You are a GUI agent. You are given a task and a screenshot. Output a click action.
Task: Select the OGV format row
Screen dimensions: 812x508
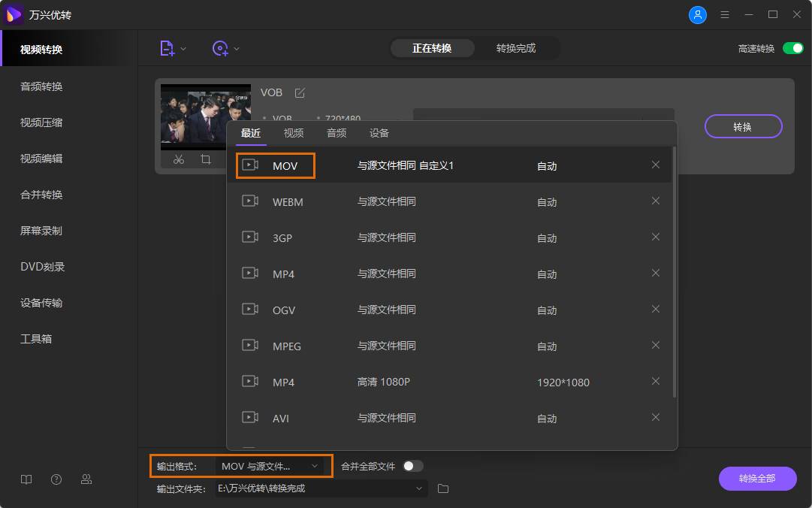point(449,309)
